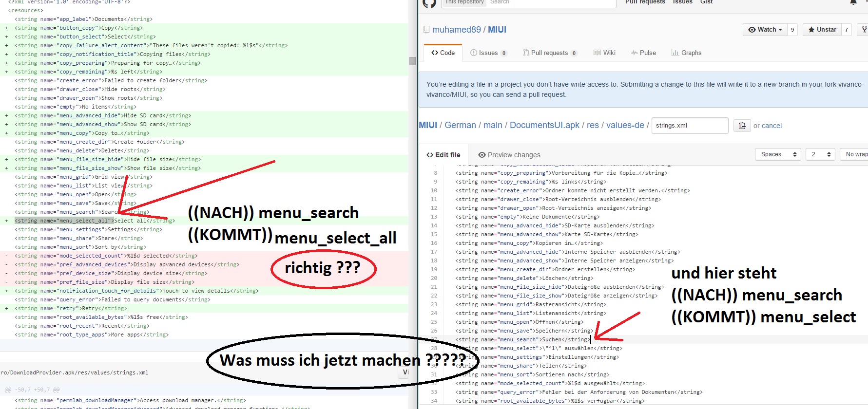Open the watchers count 9
The height and width of the screenshot is (409, 868).
pyautogui.click(x=792, y=30)
